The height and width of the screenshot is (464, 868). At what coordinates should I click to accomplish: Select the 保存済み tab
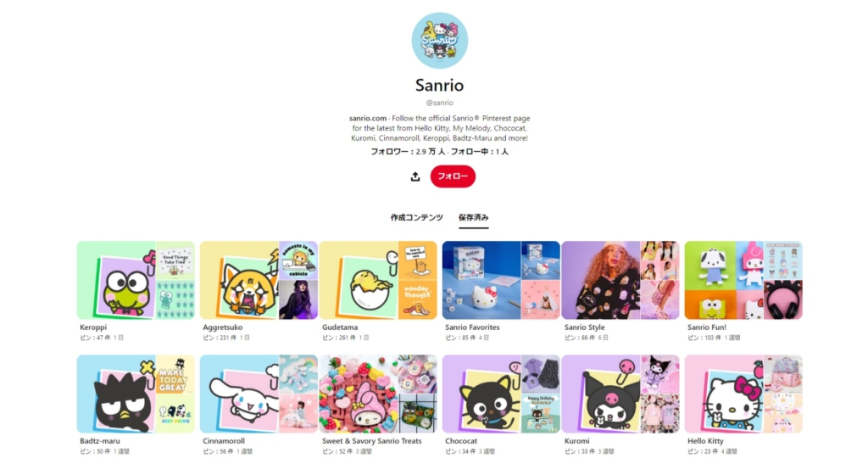coord(473,218)
